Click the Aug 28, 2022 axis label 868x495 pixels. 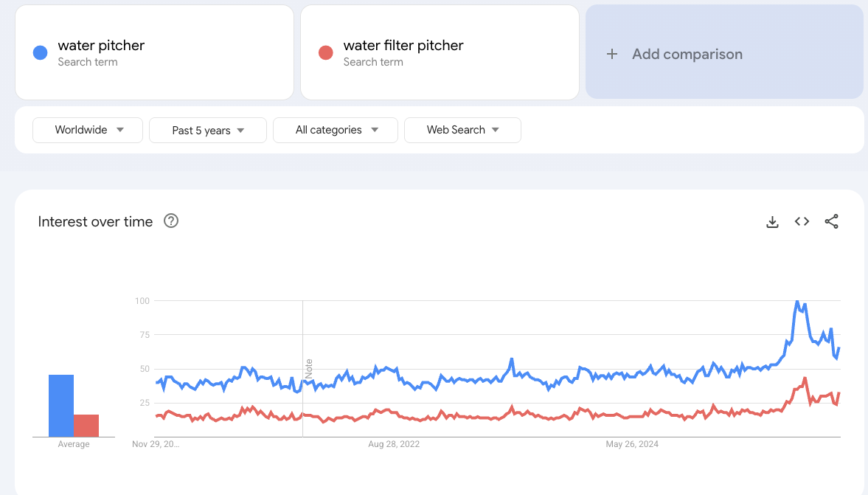(394, 444)
